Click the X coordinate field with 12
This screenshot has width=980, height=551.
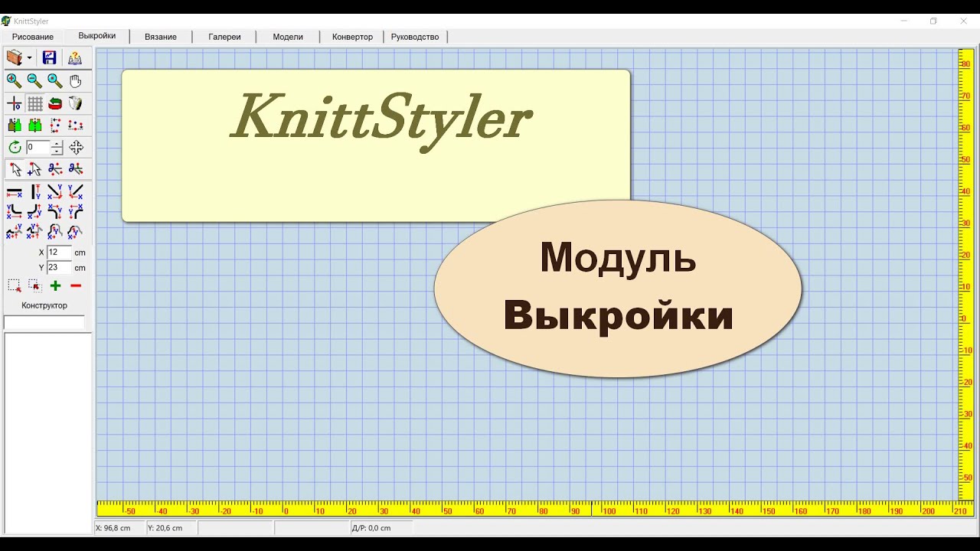pyautogui.click(x=59, y=252)
